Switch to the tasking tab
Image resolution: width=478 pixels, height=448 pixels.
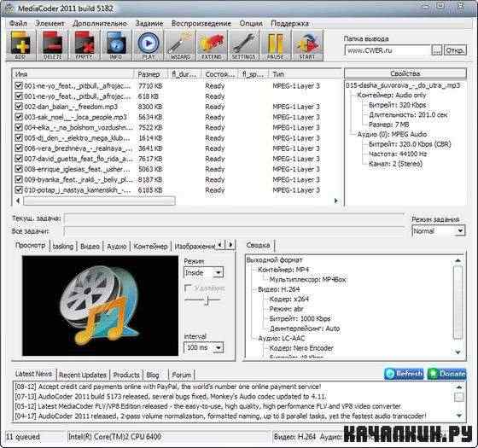point(63,247)
